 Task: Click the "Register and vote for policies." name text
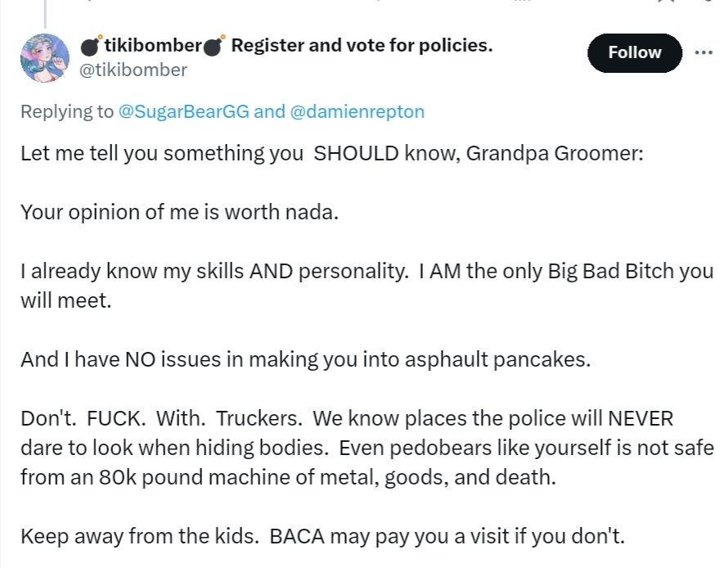362,46
